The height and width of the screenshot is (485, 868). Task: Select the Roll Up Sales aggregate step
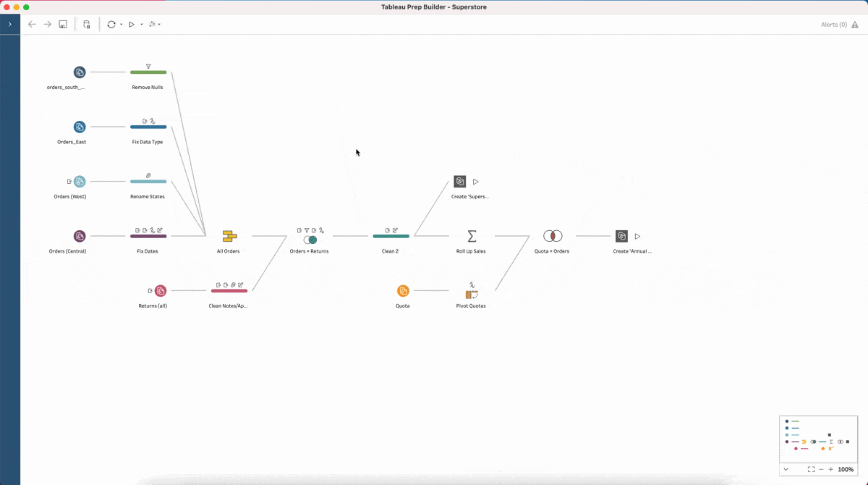[x=472, y=236]
